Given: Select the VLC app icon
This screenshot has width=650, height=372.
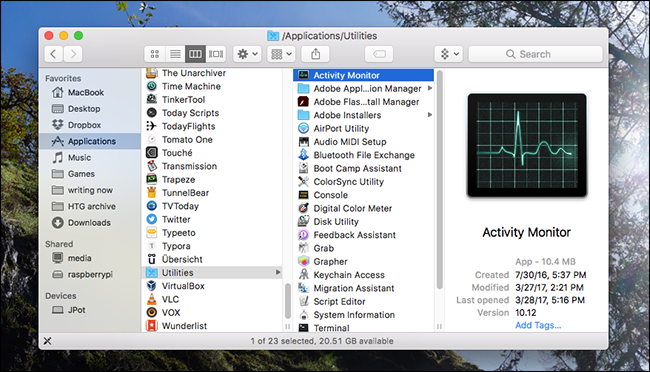Looking at the screenshot, I should (x=152, y=299).
